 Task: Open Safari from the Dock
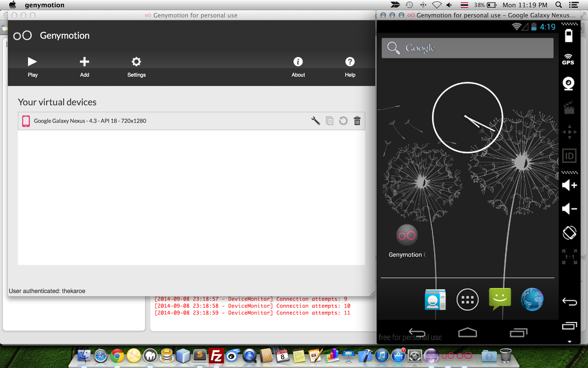coord(100,356)
